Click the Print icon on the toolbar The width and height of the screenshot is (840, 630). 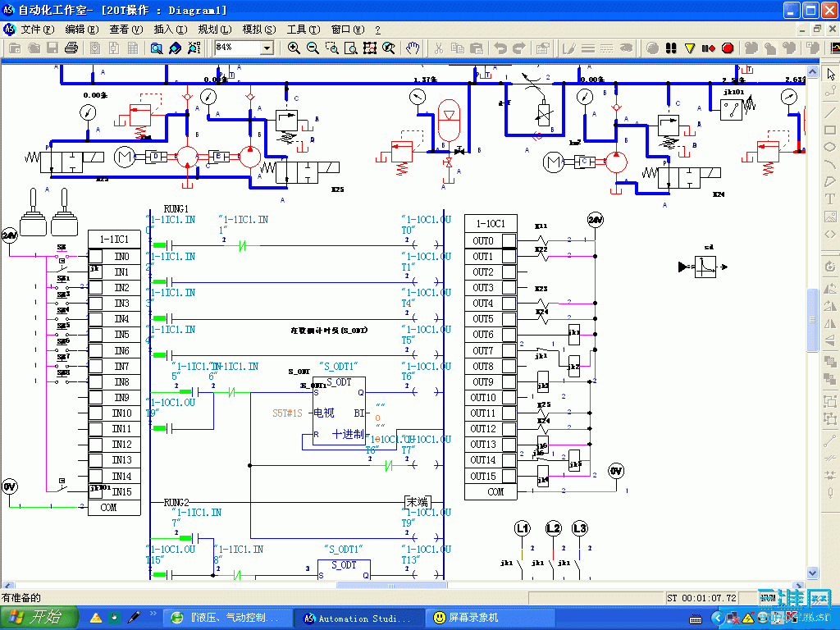coord(72,48)
